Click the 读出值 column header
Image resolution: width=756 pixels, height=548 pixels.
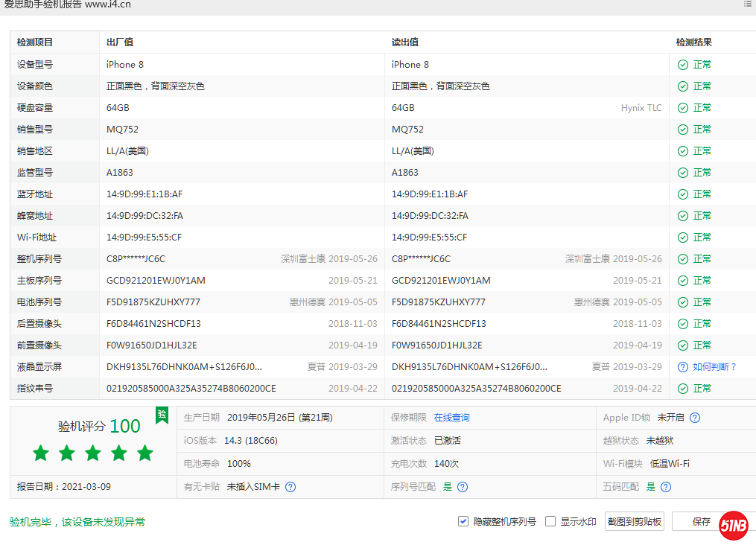click(x=404, y=42)
